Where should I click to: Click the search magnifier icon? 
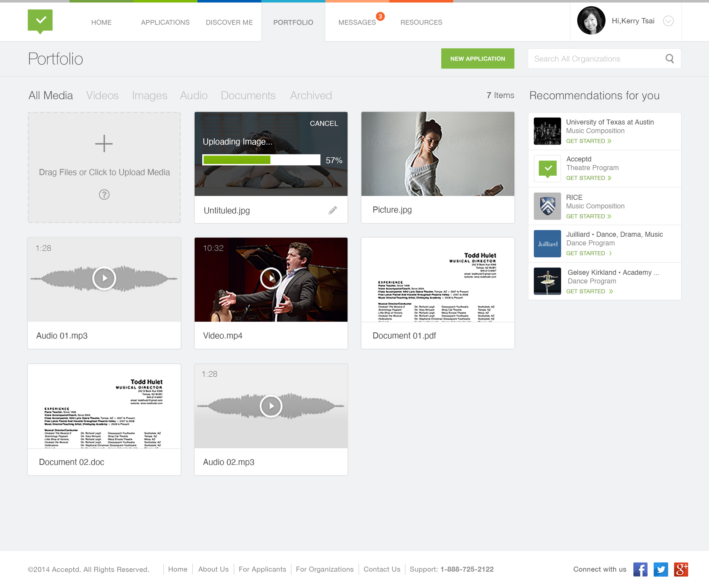[669, 59]
